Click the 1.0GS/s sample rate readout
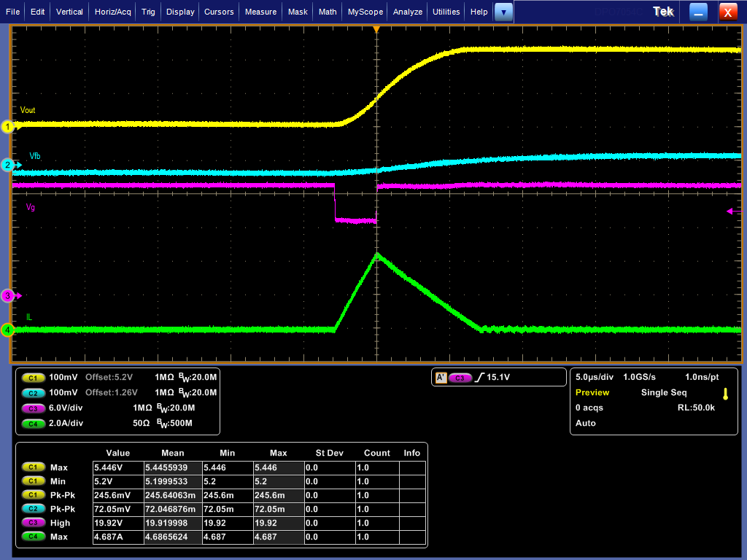 [x=639, y=377]
